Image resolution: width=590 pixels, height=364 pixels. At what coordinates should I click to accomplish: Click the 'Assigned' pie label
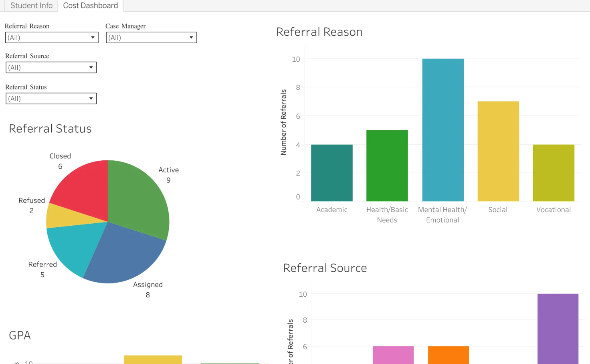click(x=148, y=285)
